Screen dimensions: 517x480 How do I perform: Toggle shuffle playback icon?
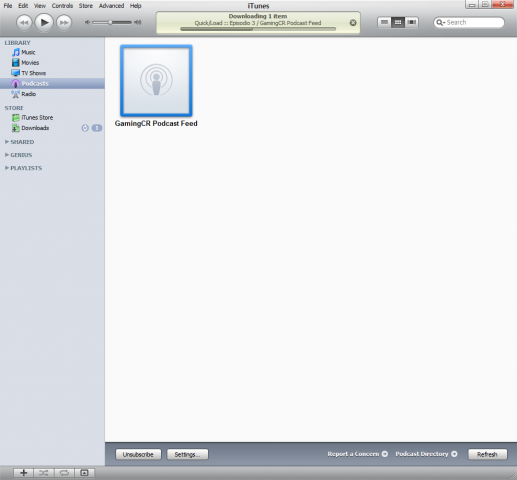(43, 473)
